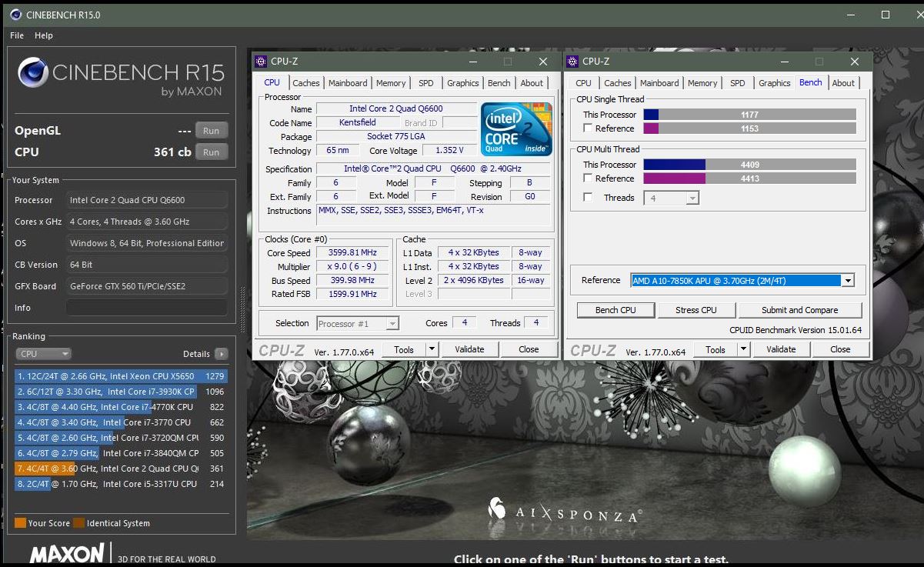
Task: Select ranking entry Core i7-3930K
Action: 121,392
